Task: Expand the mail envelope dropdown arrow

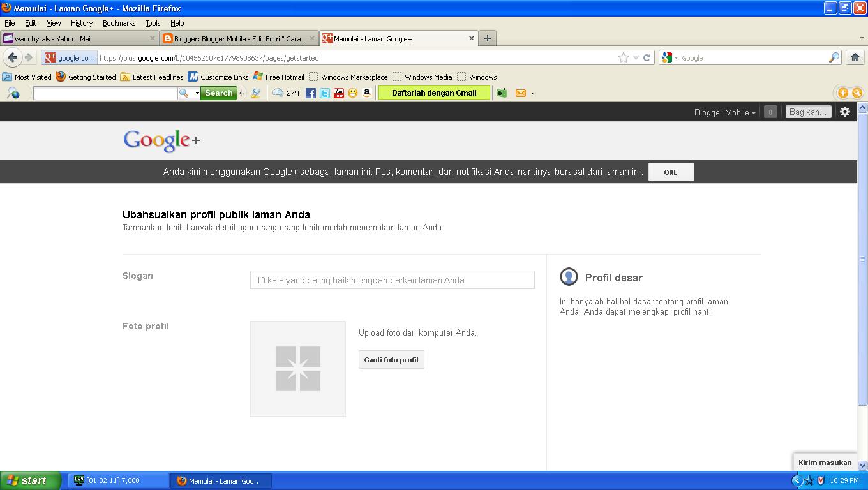Action: coord(532,93)
